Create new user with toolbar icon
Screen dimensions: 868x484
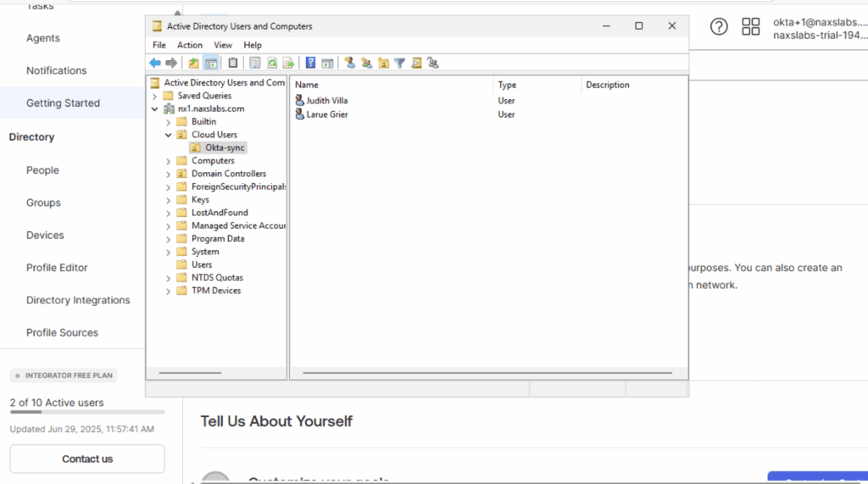[350, 63]
